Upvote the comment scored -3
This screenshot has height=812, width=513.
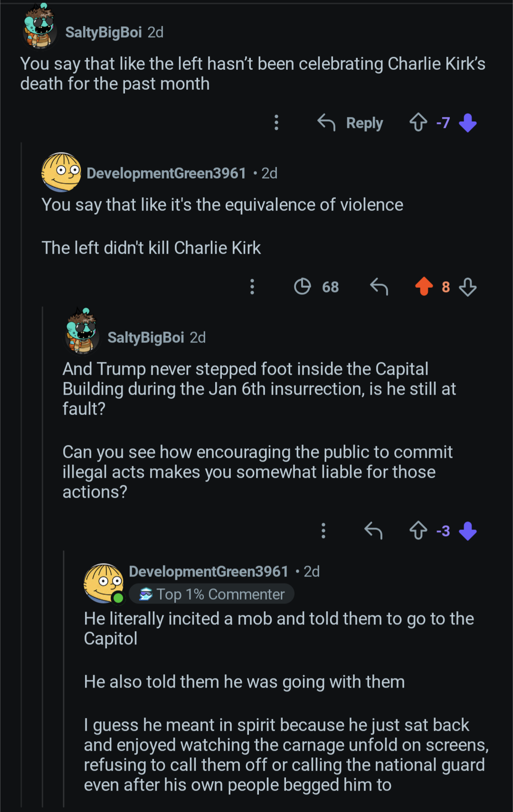tap(418, 530)
